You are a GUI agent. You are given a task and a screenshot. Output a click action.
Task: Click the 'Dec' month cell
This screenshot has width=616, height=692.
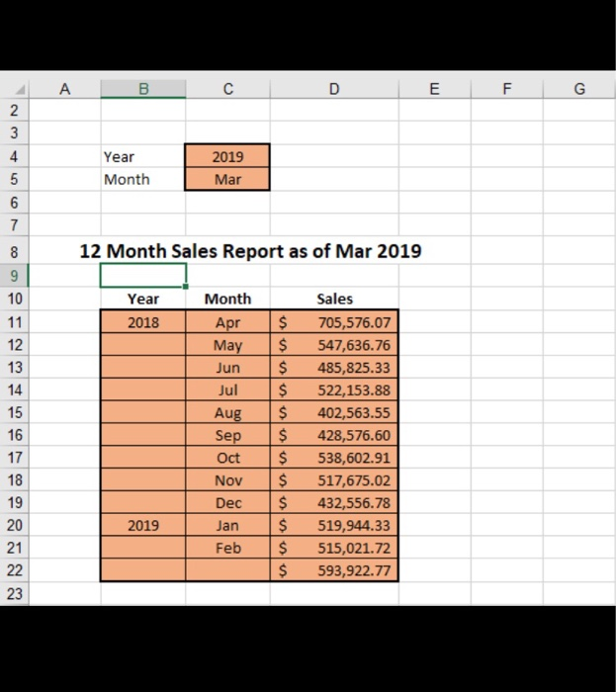pyautogui.click(x=227, y=502)
